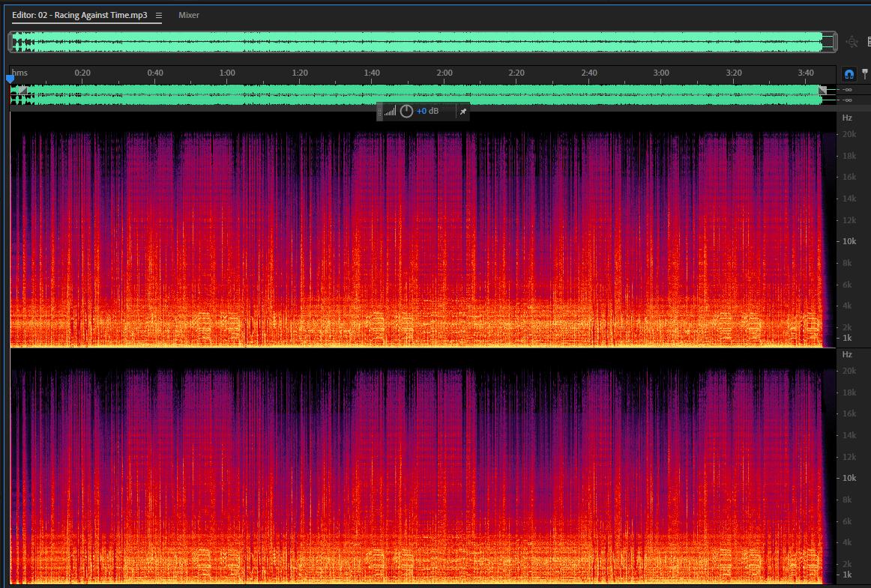The width and height of the screenshot is (871, 588).
Task: Click the +0 dB amplitude value
Action: [x=428, y=111]
